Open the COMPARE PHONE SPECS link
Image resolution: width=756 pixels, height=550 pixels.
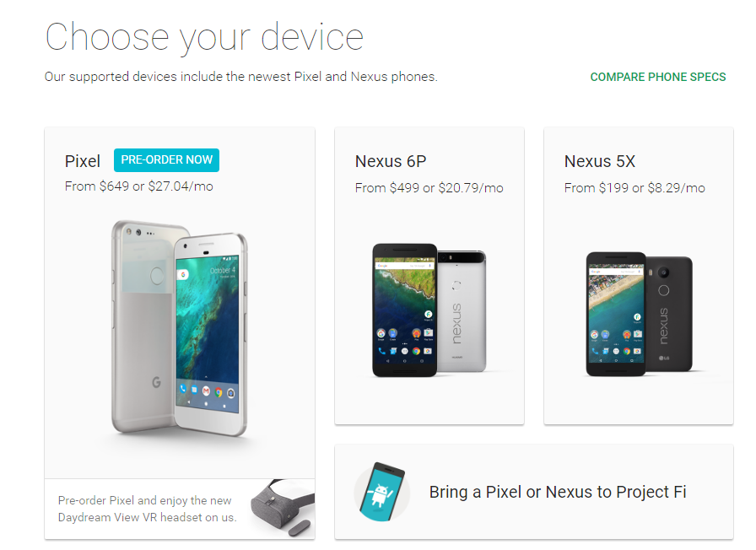pyautogui.click(x=657, y=77)
